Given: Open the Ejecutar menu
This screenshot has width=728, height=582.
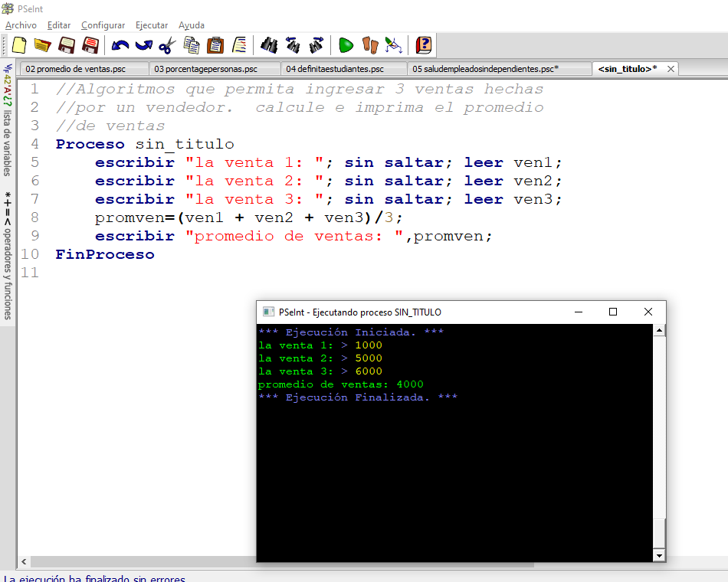Looking at the screenshot, I should pos(152,25).
